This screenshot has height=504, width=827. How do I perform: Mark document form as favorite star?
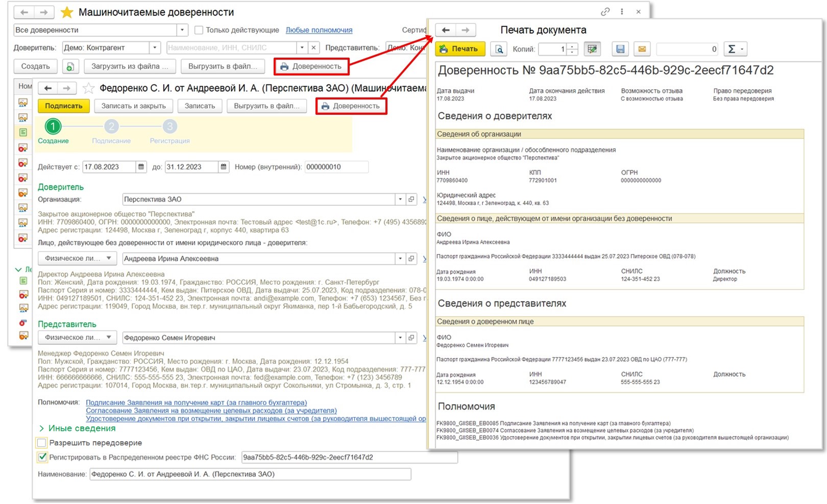coord(88,88)
